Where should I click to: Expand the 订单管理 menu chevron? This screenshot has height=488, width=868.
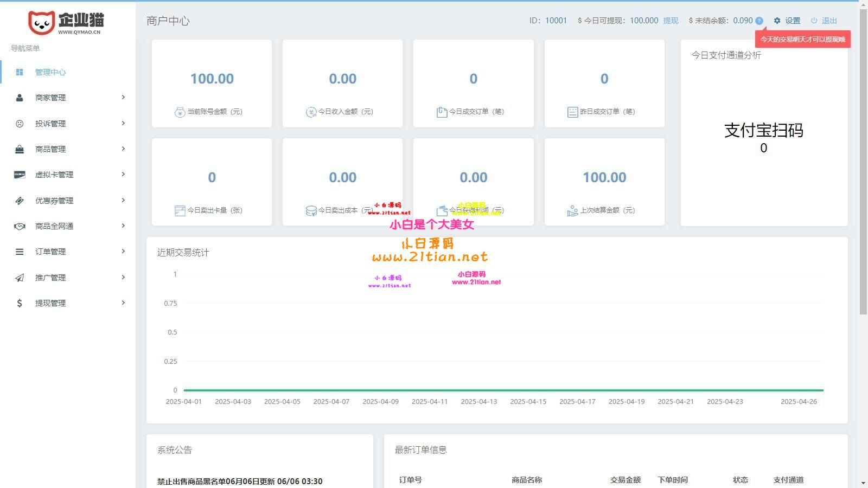pos(123,251)
